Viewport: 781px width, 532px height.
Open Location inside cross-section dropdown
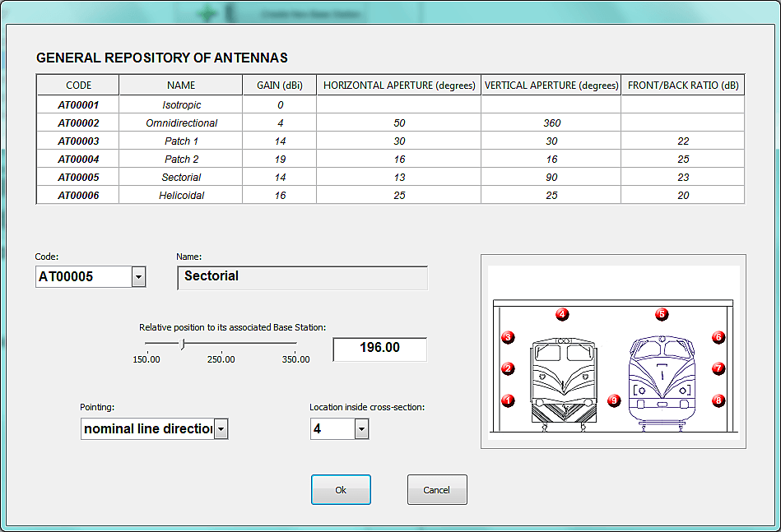(361, 428)
